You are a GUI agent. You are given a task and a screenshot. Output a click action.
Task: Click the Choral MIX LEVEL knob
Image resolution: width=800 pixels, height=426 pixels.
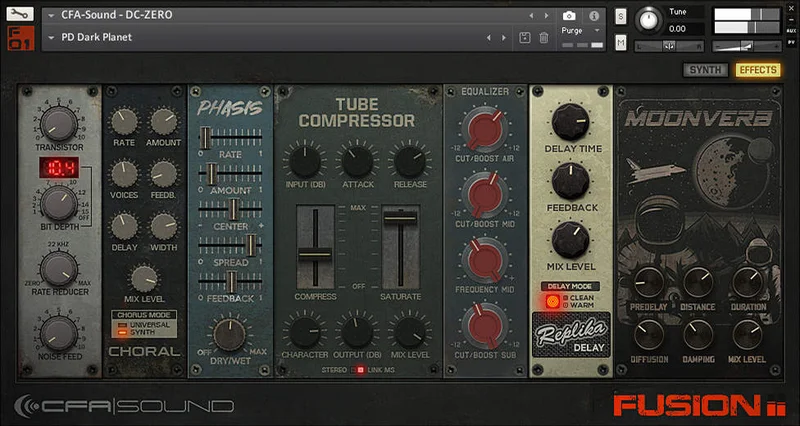[x=144, y=279]
